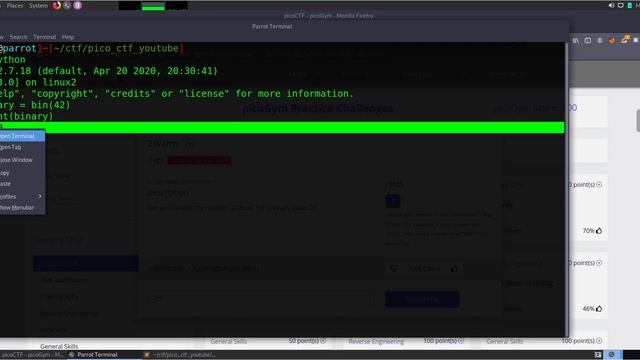Click the terminal line 'bin(42)'
This screenshot has width=640, height=360.
tap(51, 105)
